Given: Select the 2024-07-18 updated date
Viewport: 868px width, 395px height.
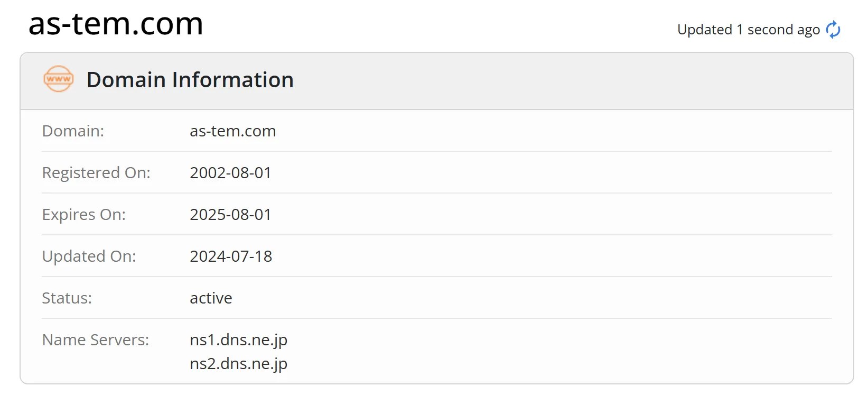Looking at the screenshot, I should click(x=231, y=256).
